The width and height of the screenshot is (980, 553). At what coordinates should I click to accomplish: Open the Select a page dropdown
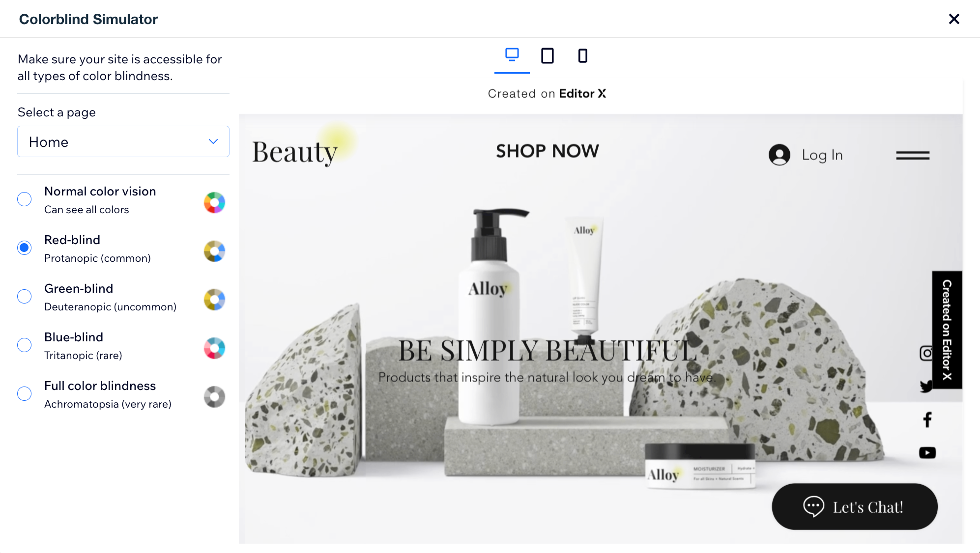[123, 141]
